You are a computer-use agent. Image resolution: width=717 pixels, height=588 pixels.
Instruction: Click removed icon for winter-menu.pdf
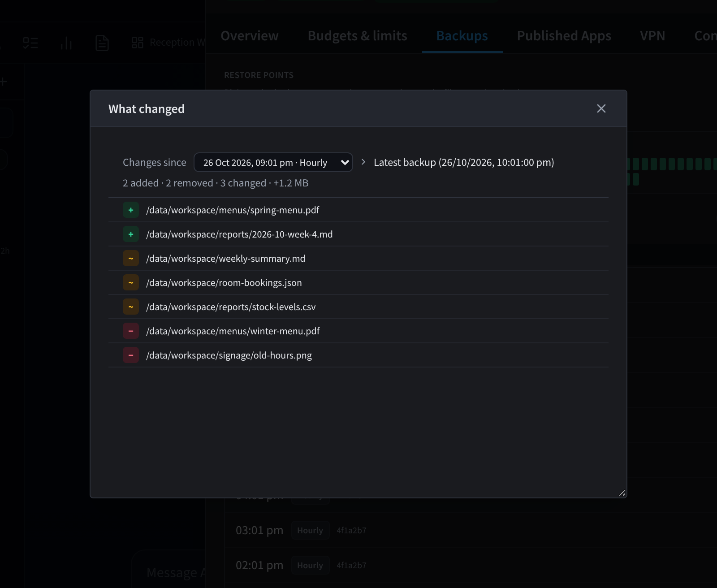pos(131,331)
